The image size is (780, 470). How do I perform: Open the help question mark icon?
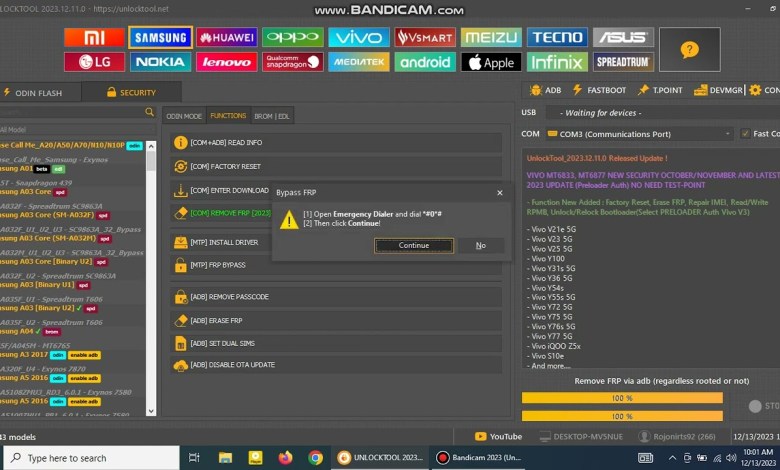coord(690,49)
